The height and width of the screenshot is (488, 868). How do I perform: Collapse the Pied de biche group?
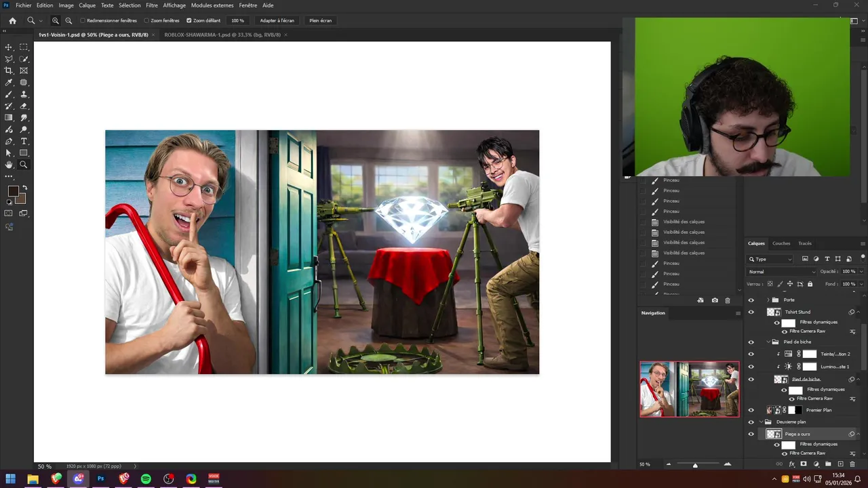pyautogui.click(x=768, y=342)
